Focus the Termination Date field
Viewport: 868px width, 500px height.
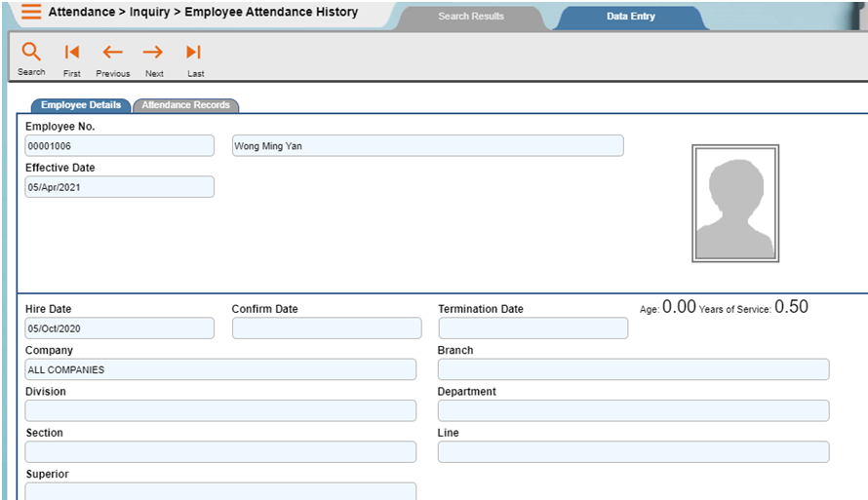(533, 328)
